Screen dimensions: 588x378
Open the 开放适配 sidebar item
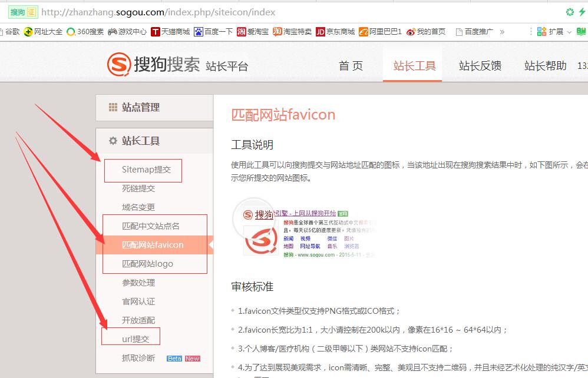[x=138, y=320]
